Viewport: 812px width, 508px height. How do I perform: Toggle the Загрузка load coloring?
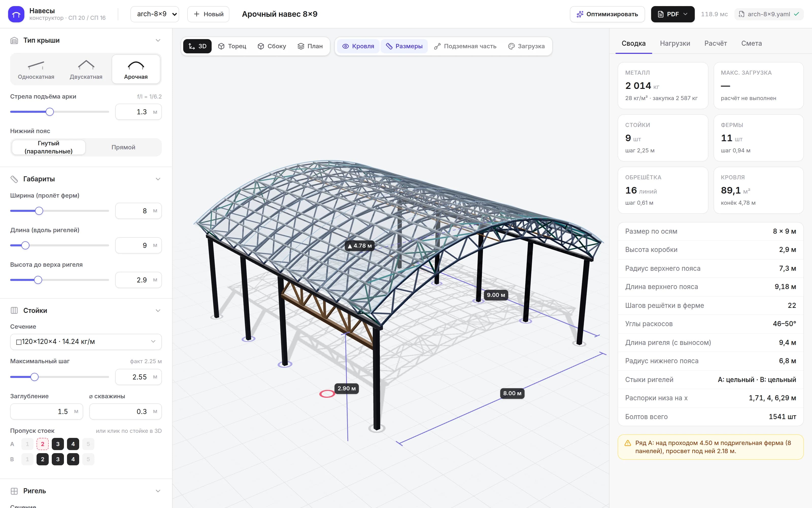(x=526, y=46)
